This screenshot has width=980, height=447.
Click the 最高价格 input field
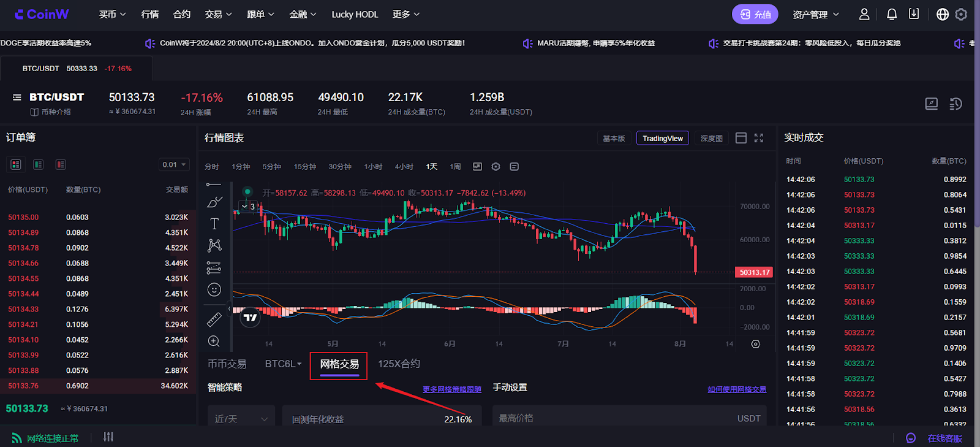pyautogui.click(x=612, y=418)
